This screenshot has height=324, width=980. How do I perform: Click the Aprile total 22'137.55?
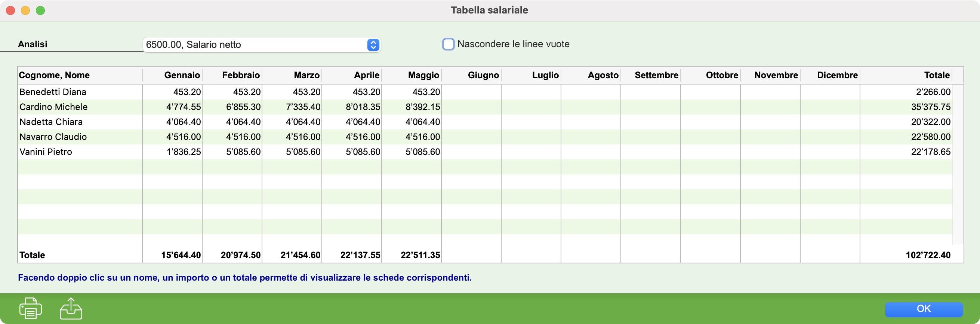[x=360, y=255]
